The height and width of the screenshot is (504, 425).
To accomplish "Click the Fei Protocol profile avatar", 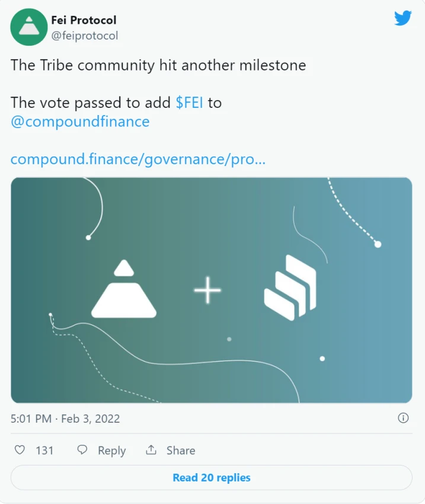I will coord(30,28).
